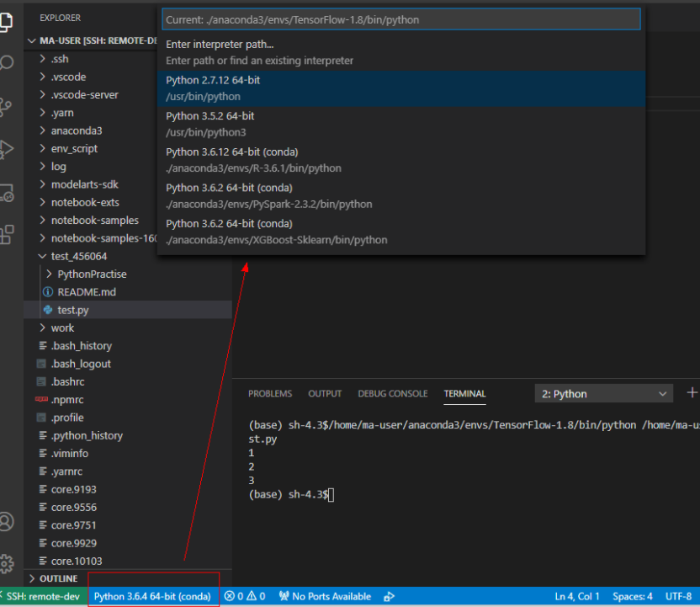Open the Run and Debug icon
This screenshot has height=607, width=700.
click(6, 150)
